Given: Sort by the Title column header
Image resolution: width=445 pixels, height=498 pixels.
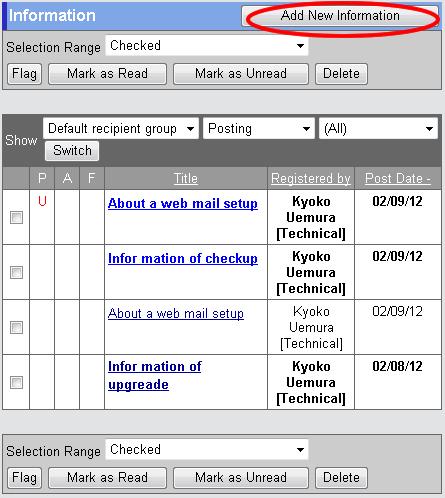Looking at the screenshot, I should pos(186,178).
